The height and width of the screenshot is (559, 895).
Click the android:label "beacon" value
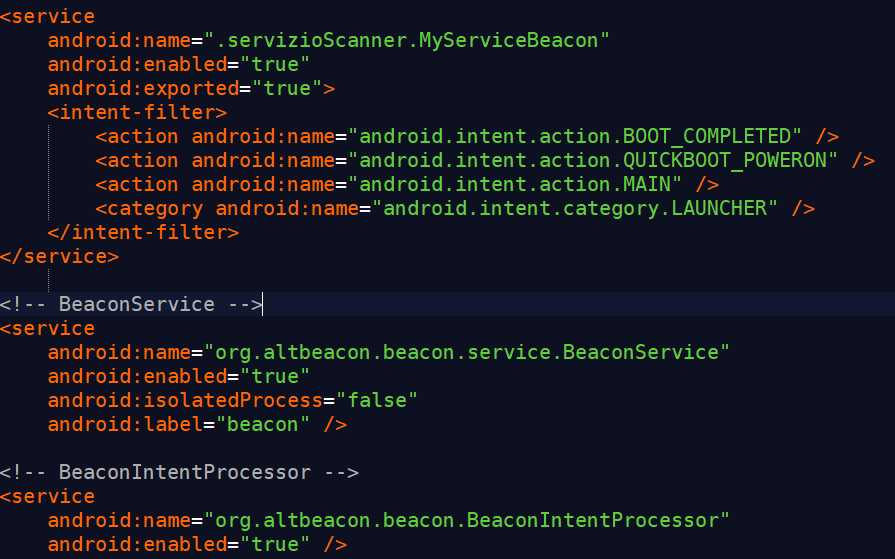click(263, 424)
